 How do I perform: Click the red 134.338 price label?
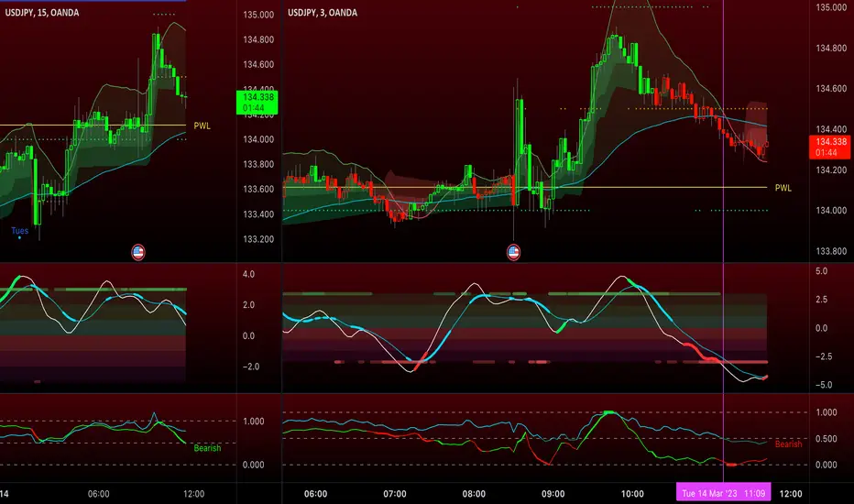click(x=830, y=148)
